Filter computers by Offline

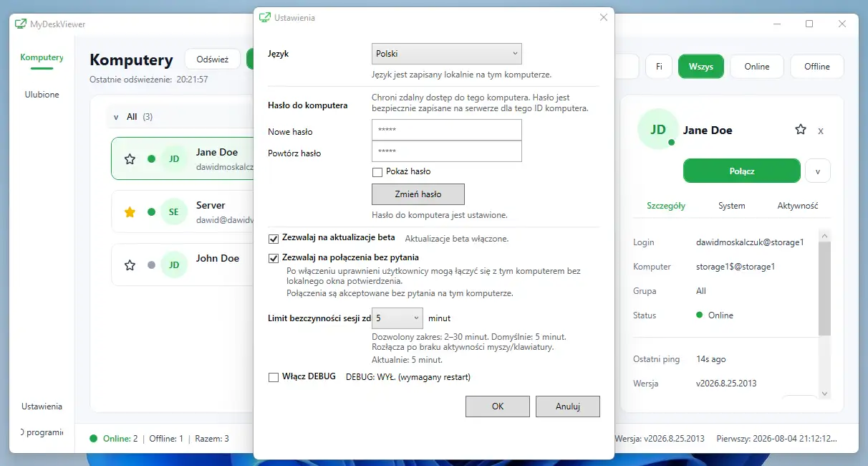[x=817, y=67]
